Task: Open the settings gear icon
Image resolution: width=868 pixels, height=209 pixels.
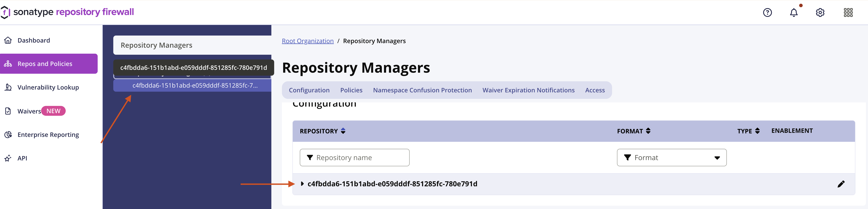Action: [x=820, y=12]
